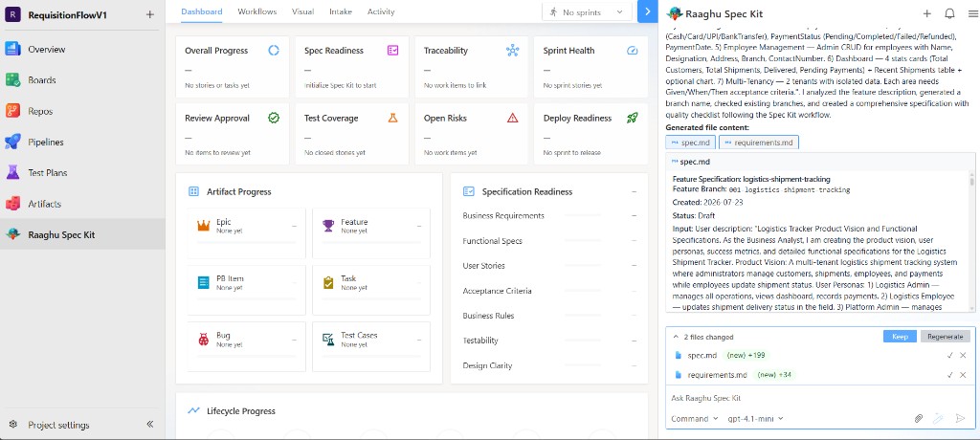Open the No sprints dropdown
The height and width of the screenshot is (440, 980).
[x=588, y=11]
